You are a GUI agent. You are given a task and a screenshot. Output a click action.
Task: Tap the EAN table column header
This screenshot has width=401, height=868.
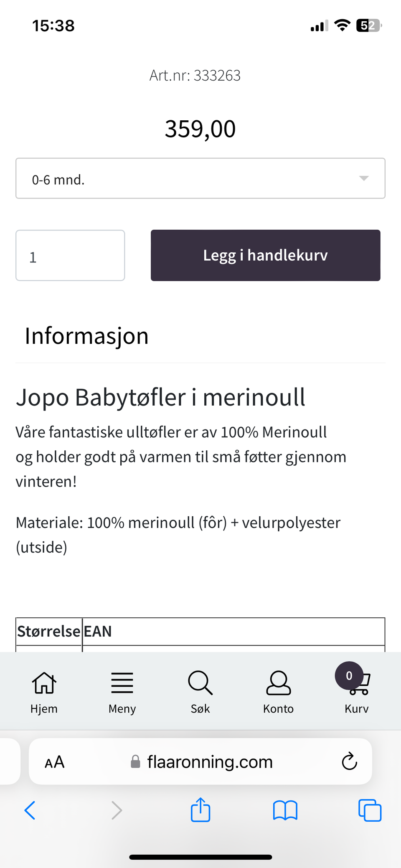click(98, 632)
